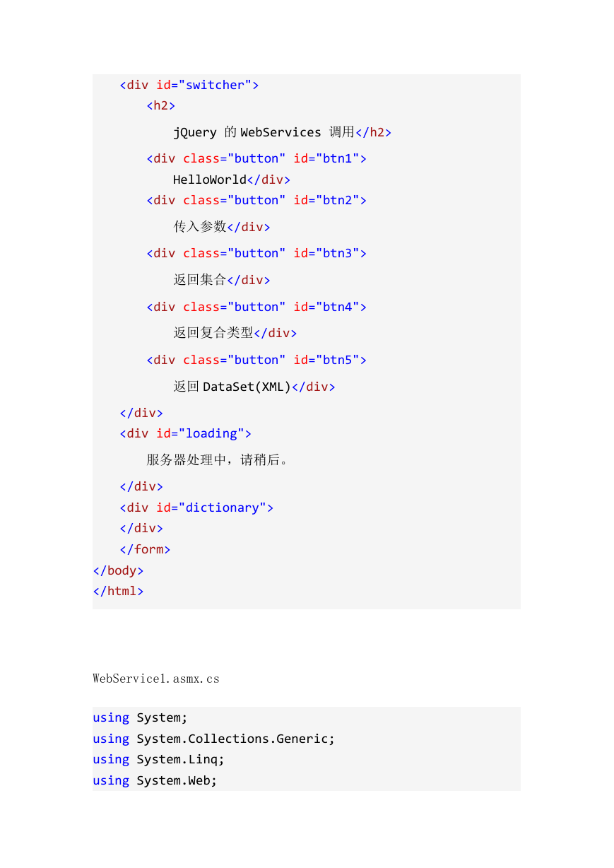Viewport: 614px width, 868px height.
Task: Click the 服务器处理中，请稍后。 text
Action: click(x=218, y=460)
